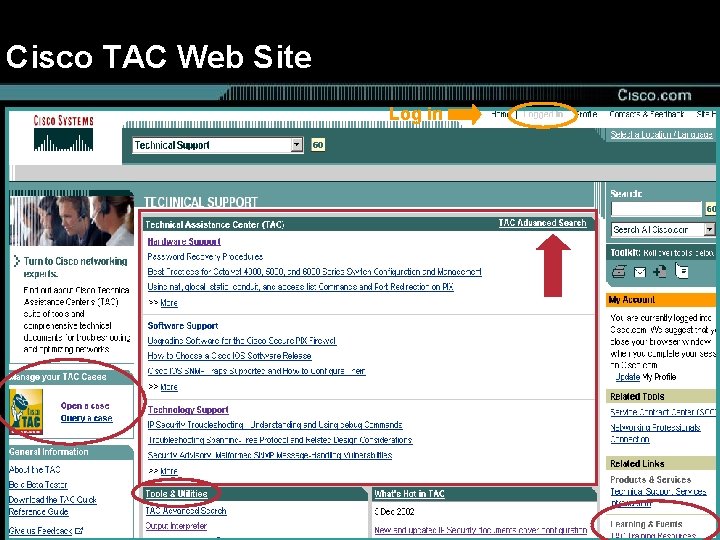Click Open a case link

(85, 406)
